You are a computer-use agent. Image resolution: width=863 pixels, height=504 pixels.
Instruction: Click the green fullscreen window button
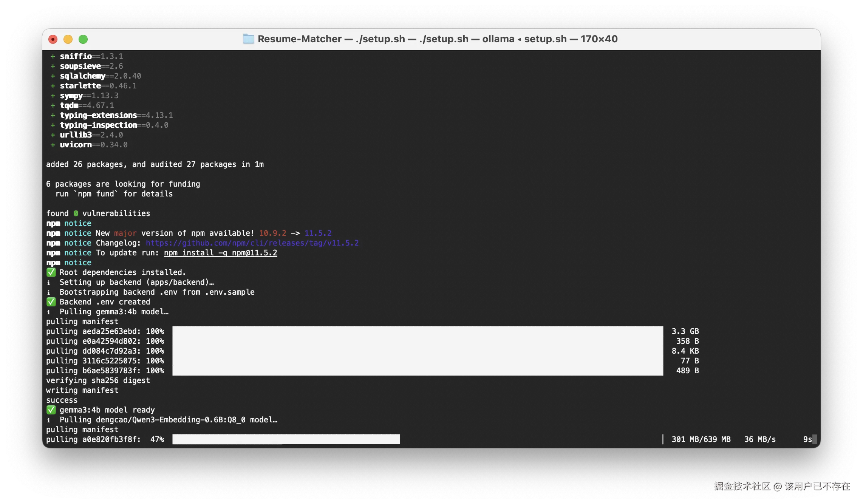coord(83,39)
